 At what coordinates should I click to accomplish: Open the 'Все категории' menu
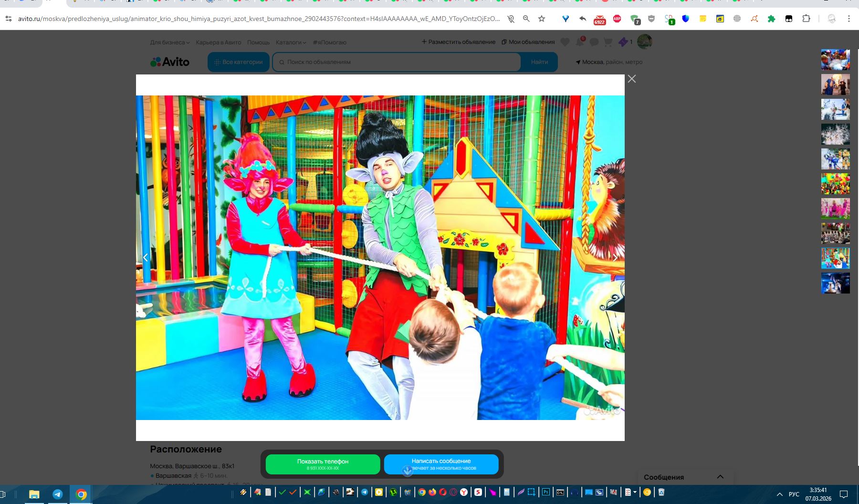(239, 62)
